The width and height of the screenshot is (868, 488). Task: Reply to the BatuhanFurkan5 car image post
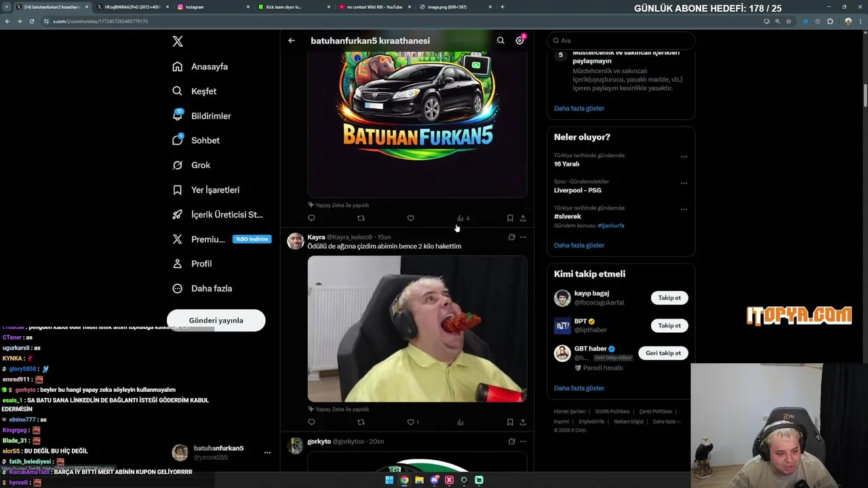coord(311,218)
